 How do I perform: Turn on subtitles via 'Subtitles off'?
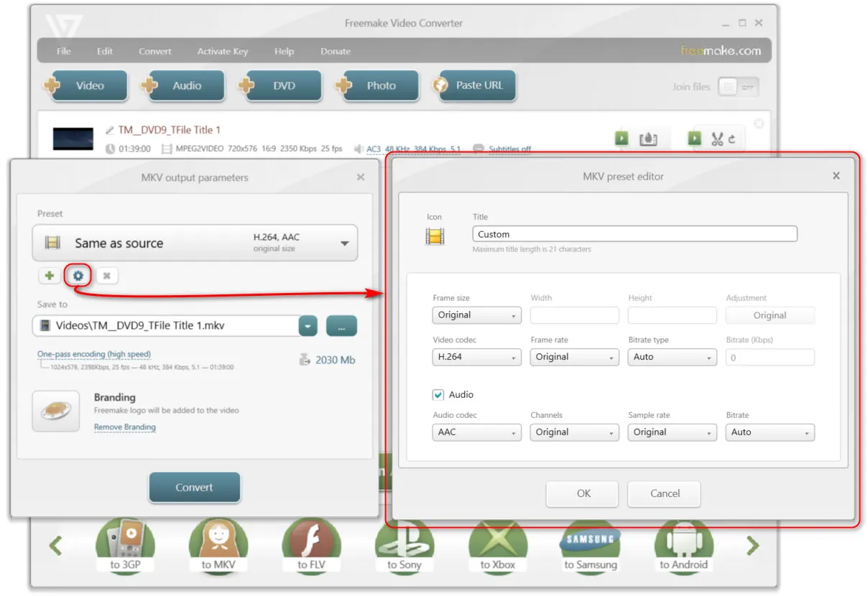click(x=509, y=149)
